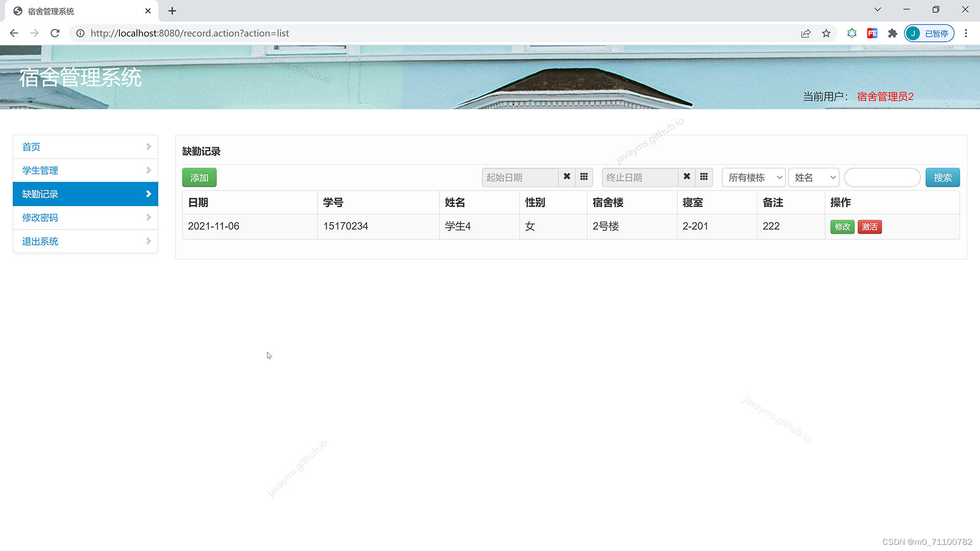Go to 修改密码 in sidebar
The width and height of the screenshot is (980, 551).
click(x=85, y=218)
